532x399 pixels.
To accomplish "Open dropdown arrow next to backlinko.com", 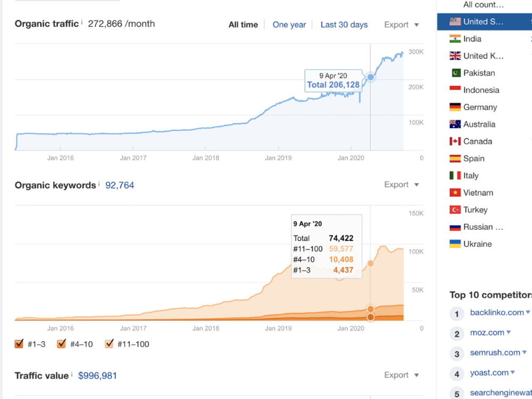I will point(528,312).
